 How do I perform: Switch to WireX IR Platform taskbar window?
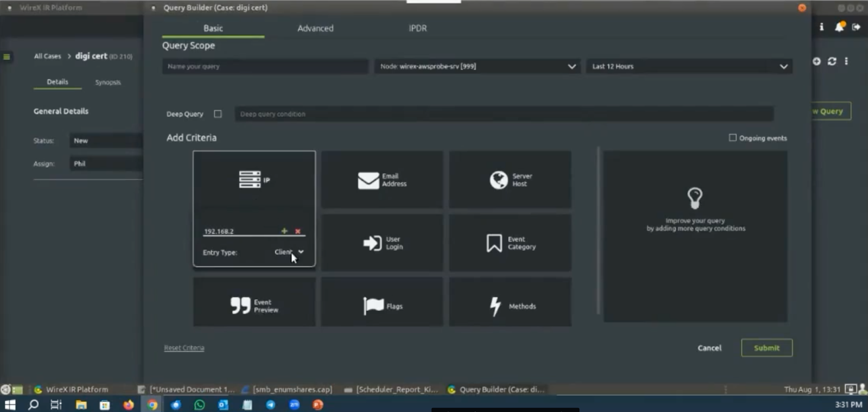[71, 389]
